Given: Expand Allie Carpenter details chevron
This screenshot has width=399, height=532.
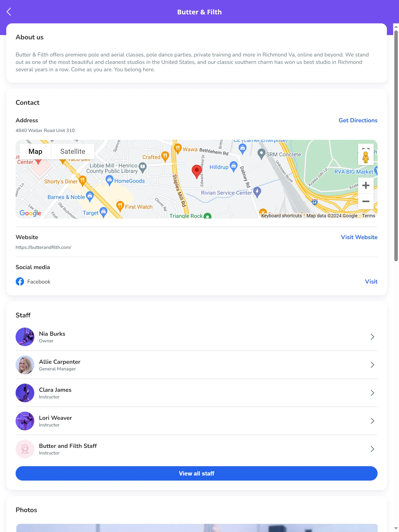Looking at the screenshot, I should coord(372,365).
